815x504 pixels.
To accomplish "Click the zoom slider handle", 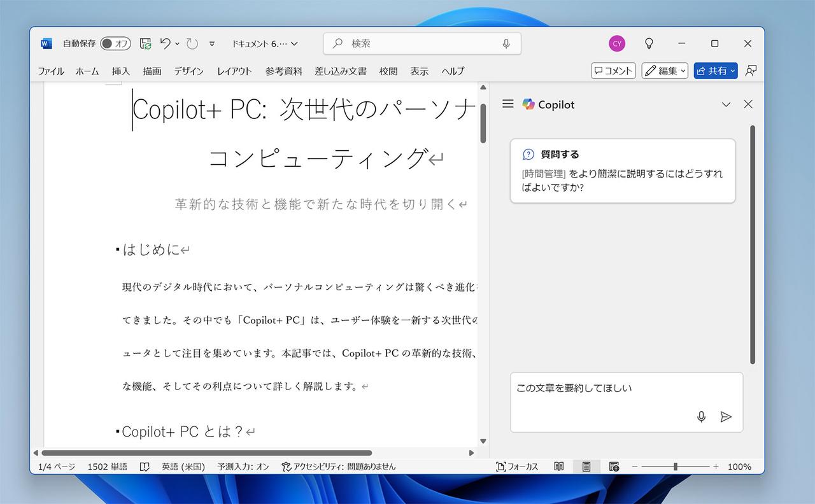I will point(675,466).
